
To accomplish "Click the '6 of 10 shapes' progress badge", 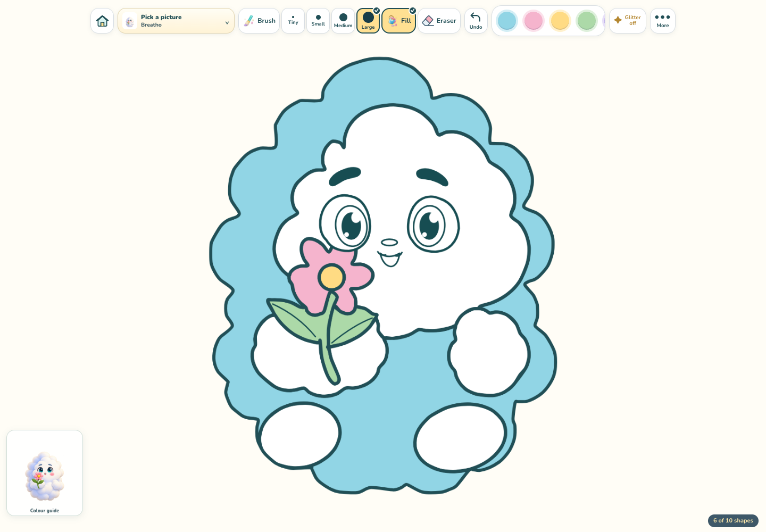I will tap(733, 520).
